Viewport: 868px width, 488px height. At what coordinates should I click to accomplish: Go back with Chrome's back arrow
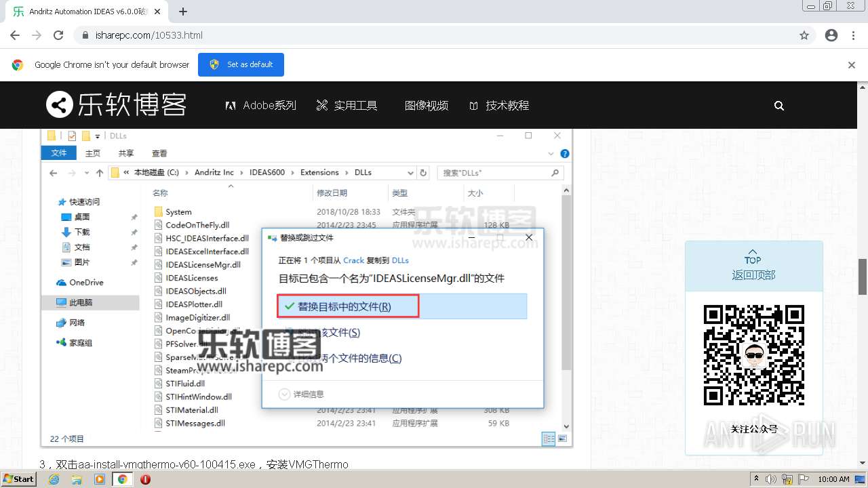coord(15,35)
